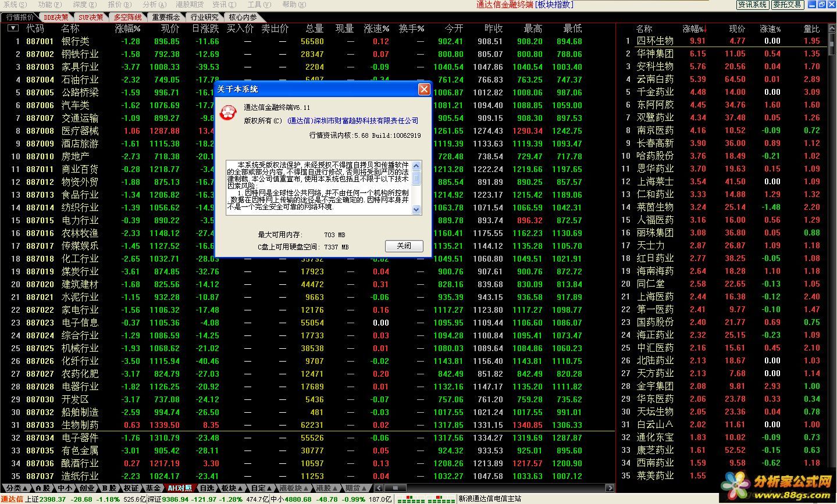837x504 pixels.
Task: Expand the 板块▲ bottom tab
Action: [x=232, y=488]
